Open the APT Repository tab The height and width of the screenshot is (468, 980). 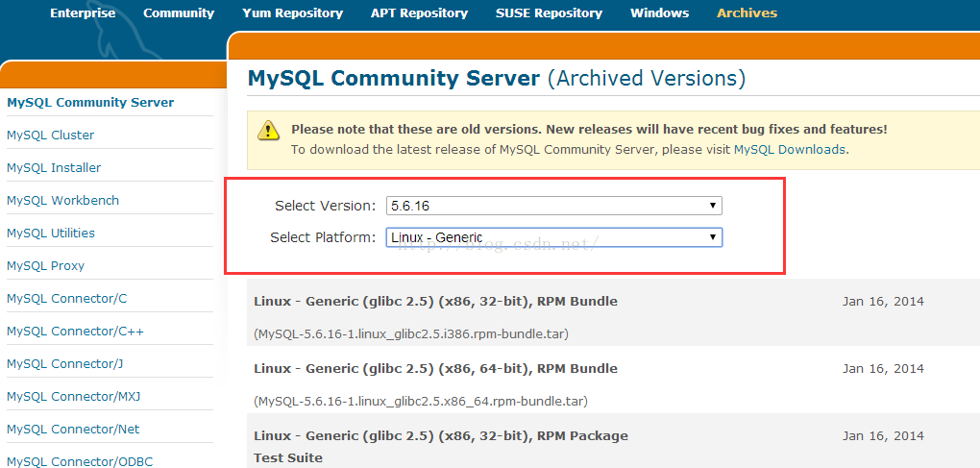click(419, 13)
